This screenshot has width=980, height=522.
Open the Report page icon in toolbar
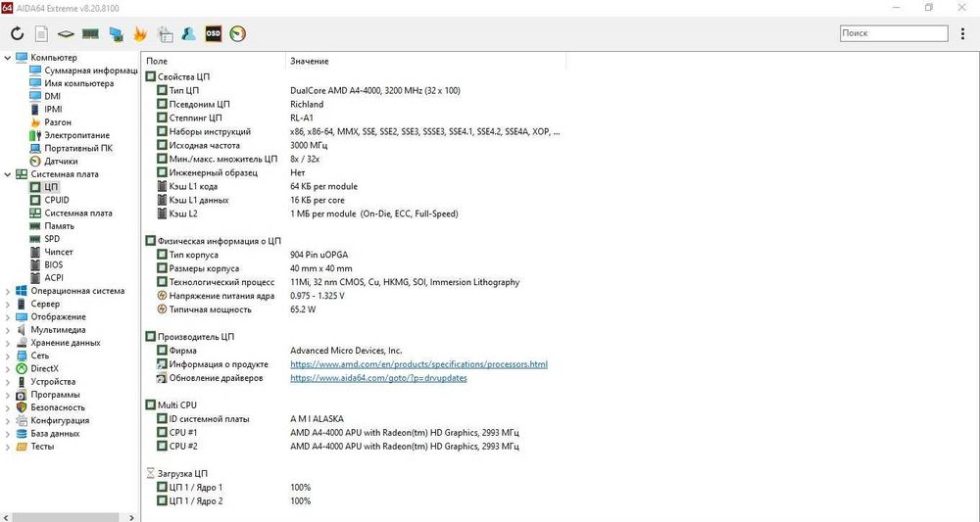pos(40,33)
